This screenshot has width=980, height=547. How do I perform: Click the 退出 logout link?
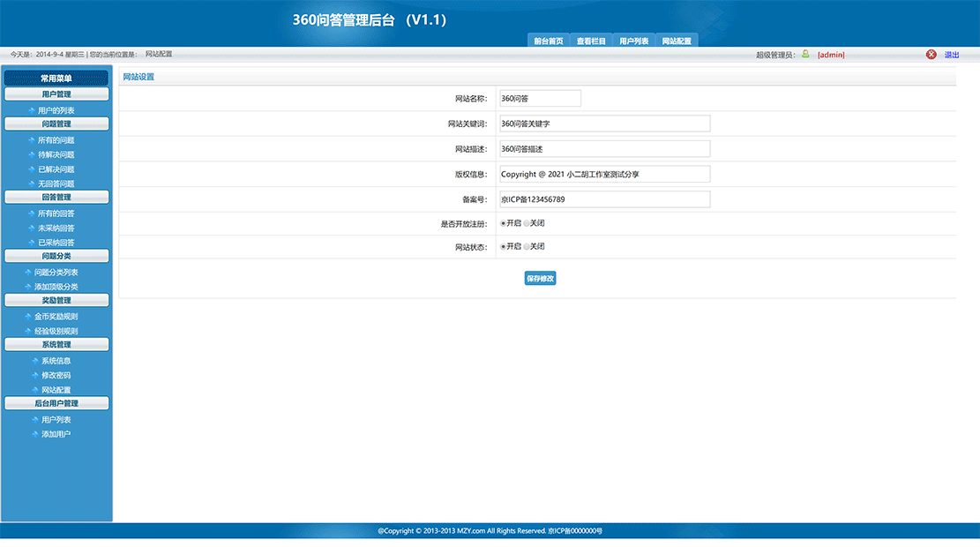(x=953, y=54)
